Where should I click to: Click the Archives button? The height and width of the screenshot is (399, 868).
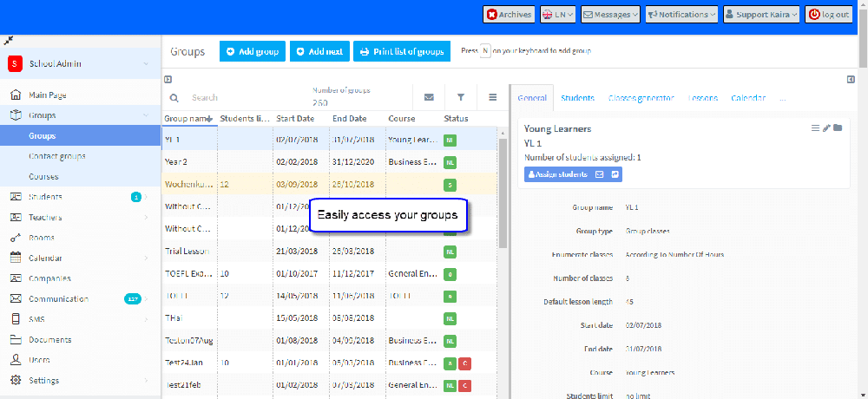click(x=510, y=15)
